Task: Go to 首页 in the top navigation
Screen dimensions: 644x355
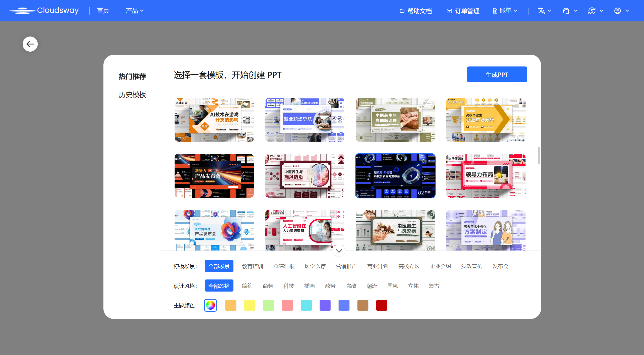Action: [x=103, y=11]
